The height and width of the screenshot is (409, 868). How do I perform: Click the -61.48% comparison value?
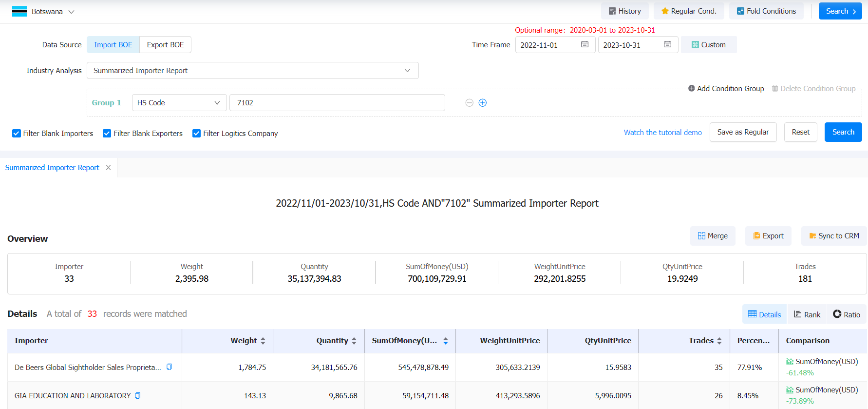click(800, 373)
